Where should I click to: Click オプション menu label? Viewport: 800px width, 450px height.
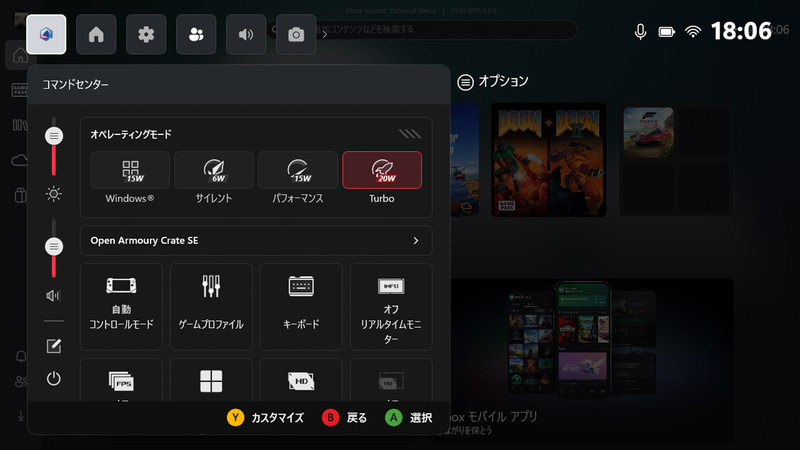(x=493, y=82)
